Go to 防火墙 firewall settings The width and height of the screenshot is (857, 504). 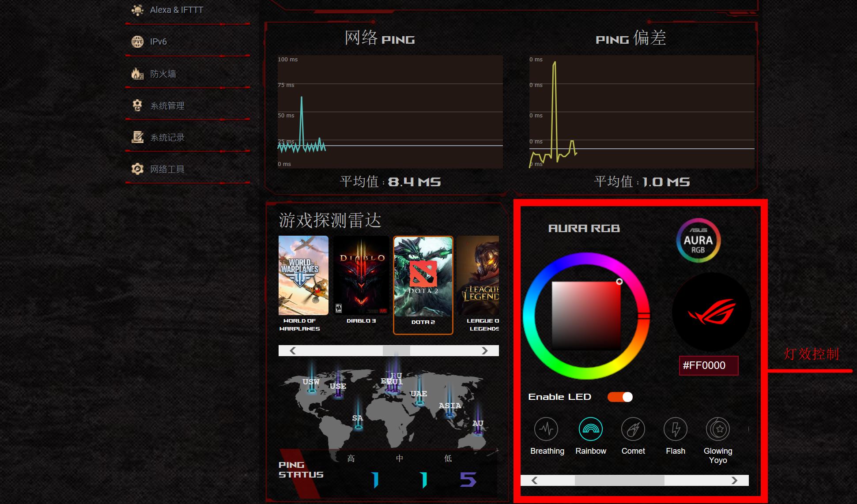[x=162, y=74]
